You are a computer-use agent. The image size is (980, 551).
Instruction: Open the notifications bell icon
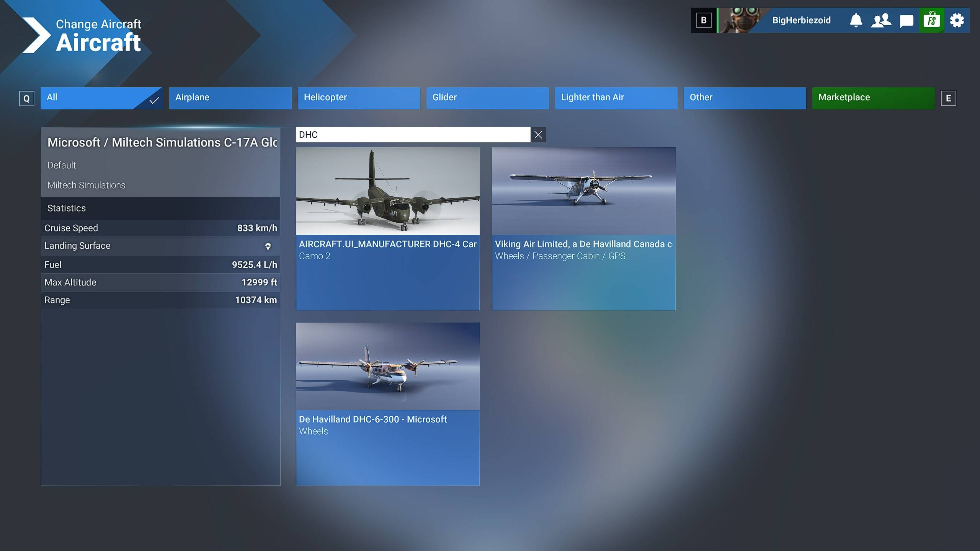(x=856, y=20)
